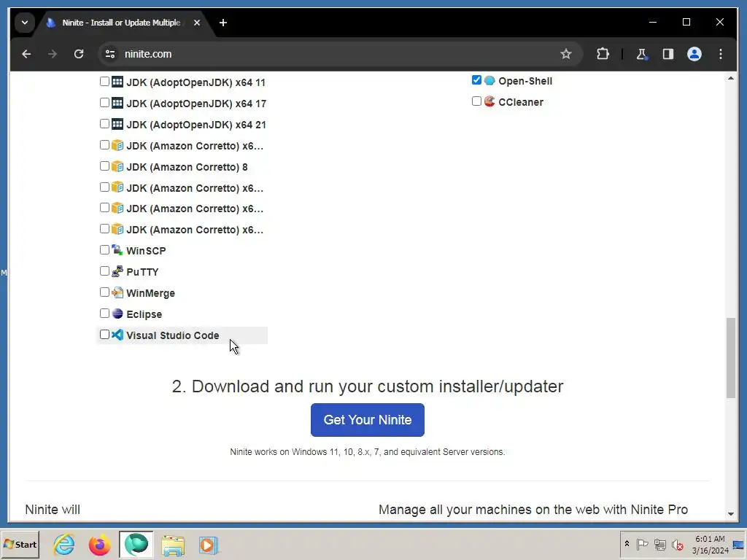The height and width of the screenshot is (560, 747).
Task: Click the JDK AdoptOpenJDK x64 11 icon
Action: [117, 82]
